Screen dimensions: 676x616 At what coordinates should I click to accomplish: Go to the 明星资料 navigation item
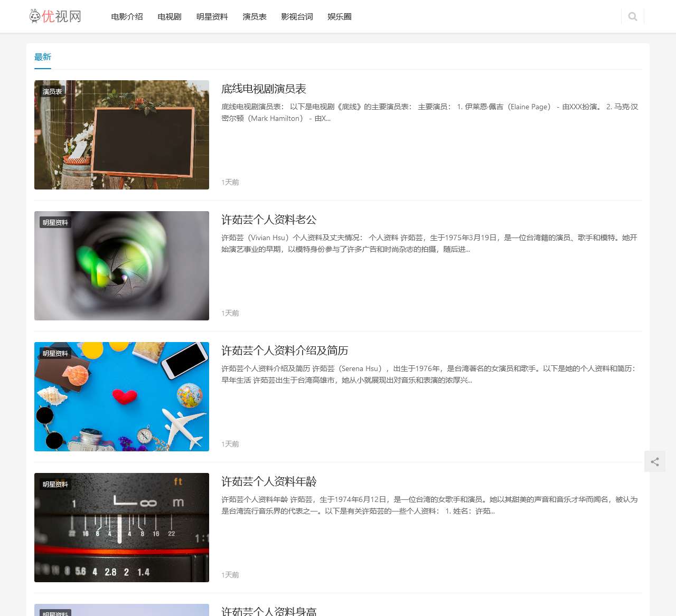coord(212,17)
